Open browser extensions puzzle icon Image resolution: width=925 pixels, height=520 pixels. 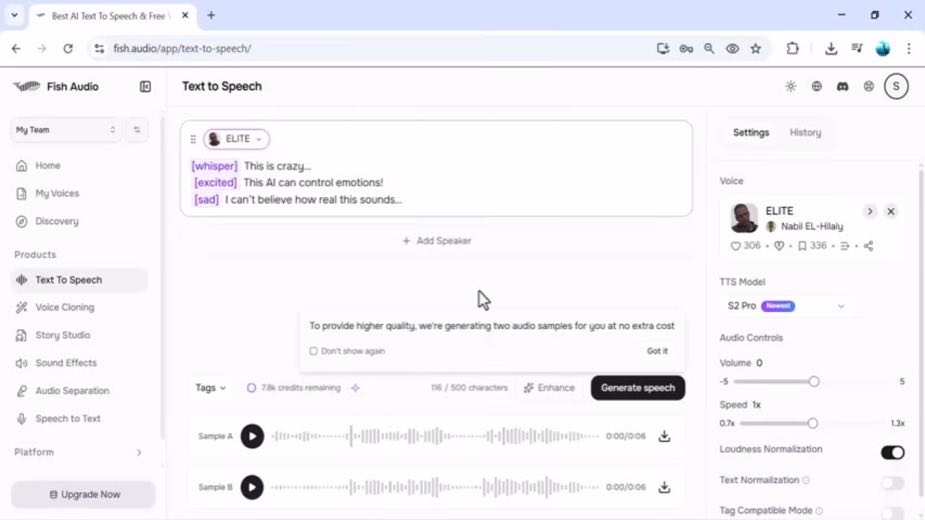[792, 49]
